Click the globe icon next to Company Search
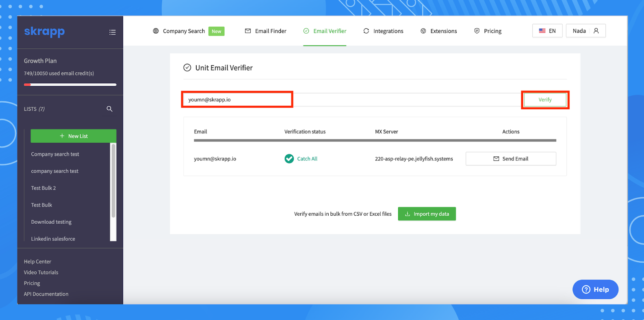Screen dimensions: 644x320 coord(156,31)
